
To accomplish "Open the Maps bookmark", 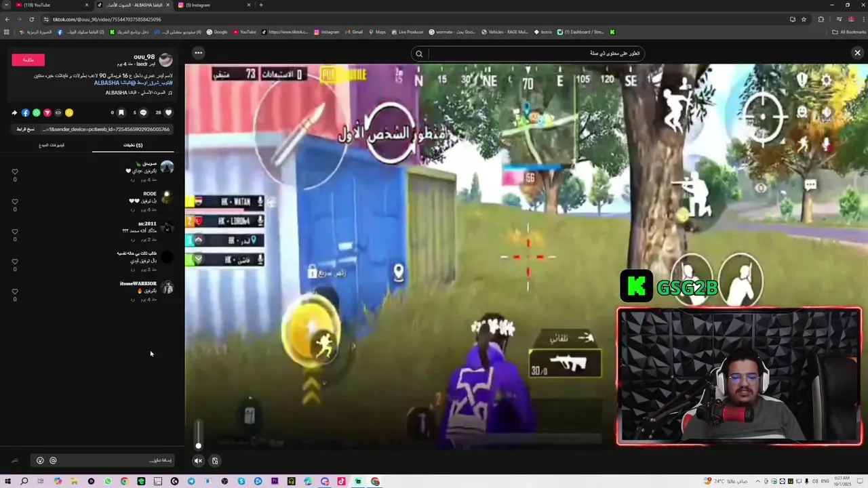I will [x=376, y=32].
